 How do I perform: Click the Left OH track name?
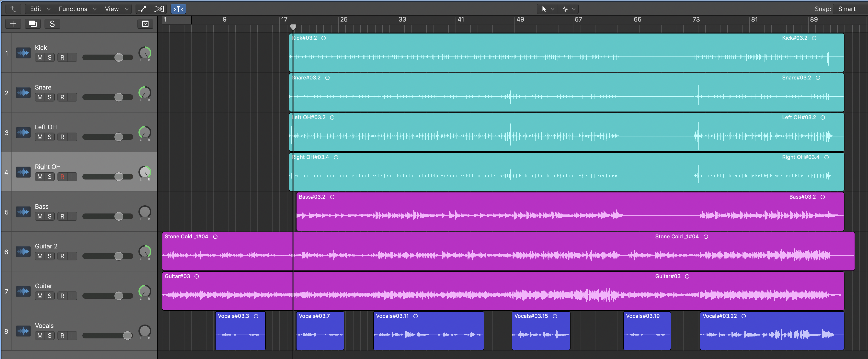46,127
